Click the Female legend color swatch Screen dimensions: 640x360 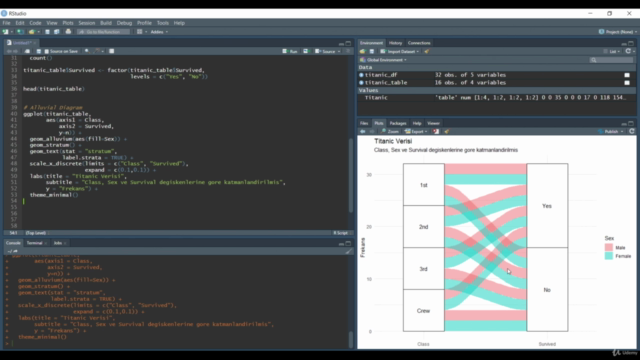click(x=609, y=256)
